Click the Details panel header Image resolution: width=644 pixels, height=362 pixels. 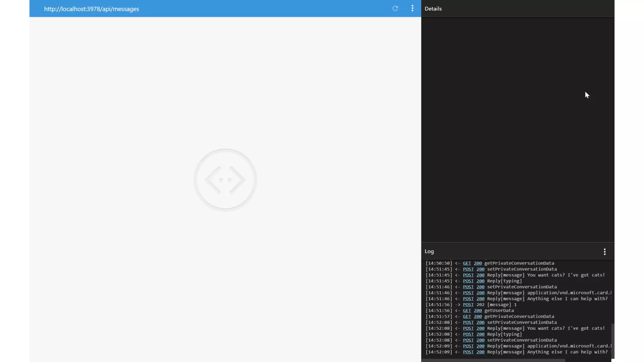[433, 9]
